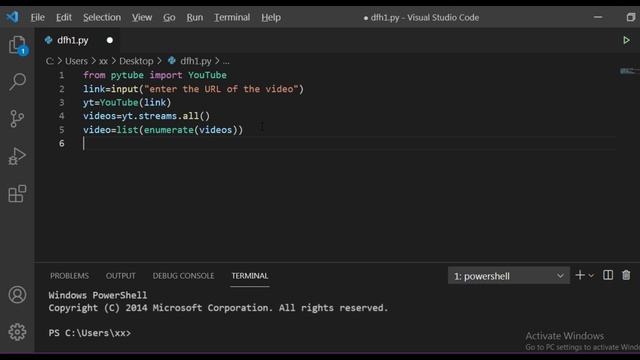Viewport: 640px width, 360px height.
Task: Click the Users breadcrumb segment
Action: (x=76, y=61)
